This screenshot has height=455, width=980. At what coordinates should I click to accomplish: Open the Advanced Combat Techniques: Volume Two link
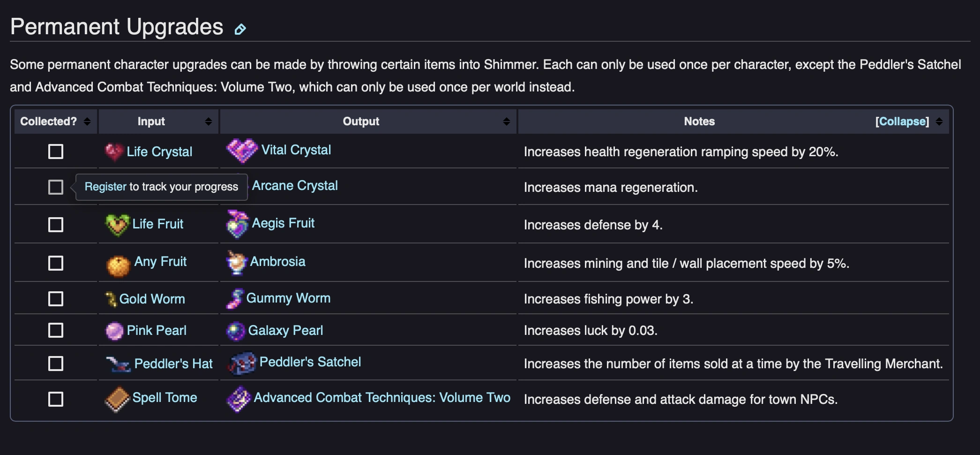[382, 398]
